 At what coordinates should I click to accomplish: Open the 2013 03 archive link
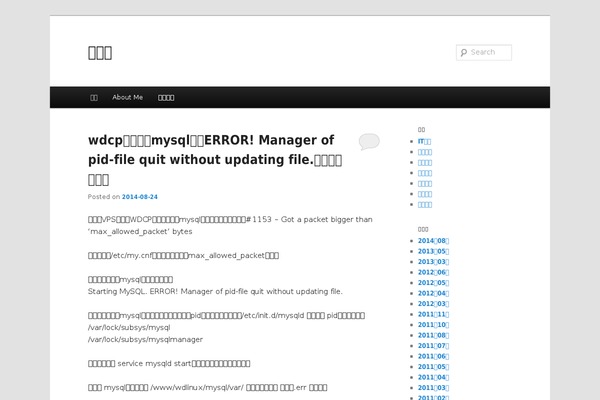[433, 262]
